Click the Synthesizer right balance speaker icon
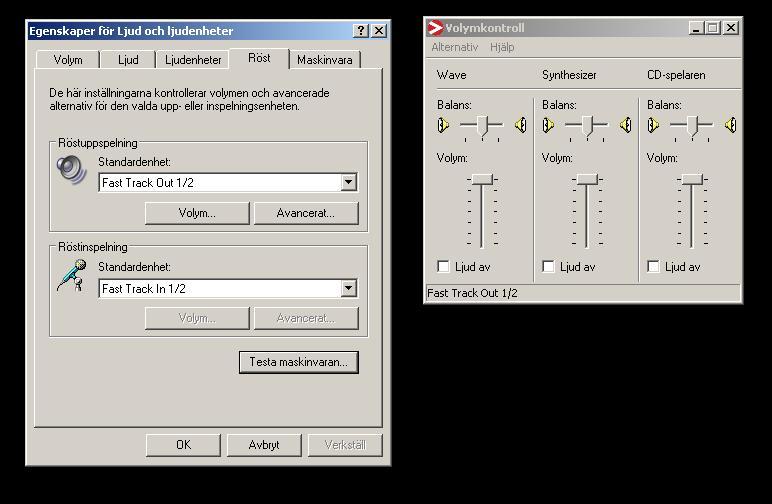This screenshot has width=772, height=504. 626,125
